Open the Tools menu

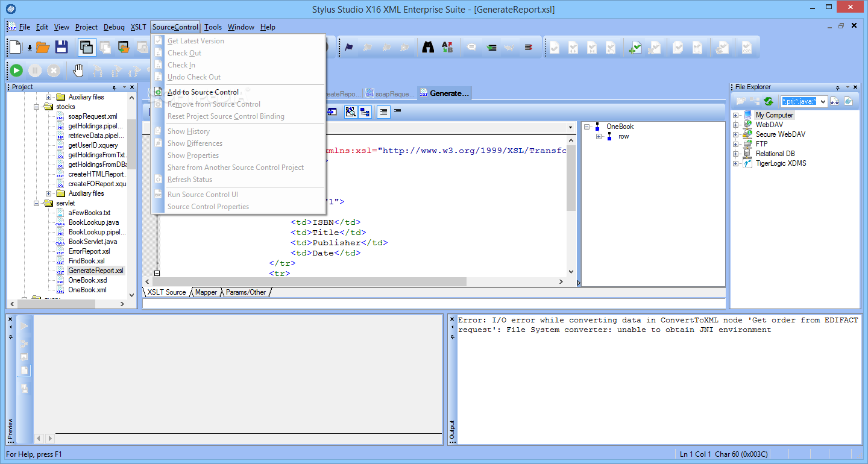click(213, 27)
